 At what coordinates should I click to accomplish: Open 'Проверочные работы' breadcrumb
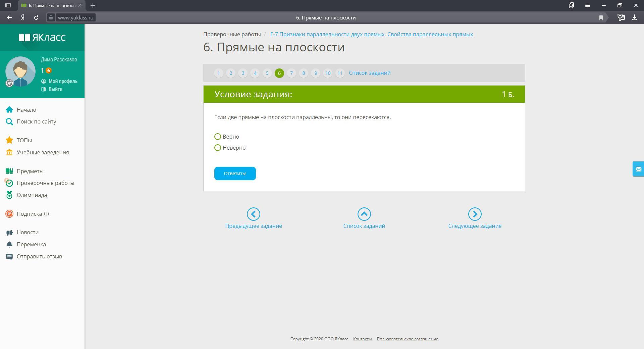coord(232,34)
